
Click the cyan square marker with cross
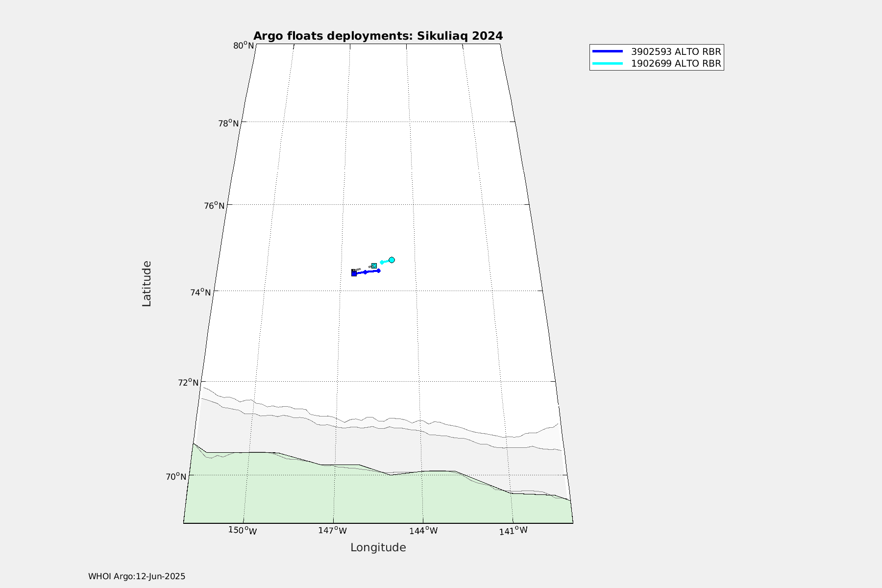[x=374, y=266]
